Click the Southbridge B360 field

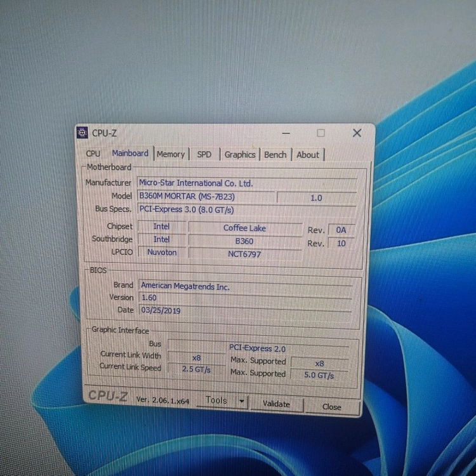(x=244, y=241)
